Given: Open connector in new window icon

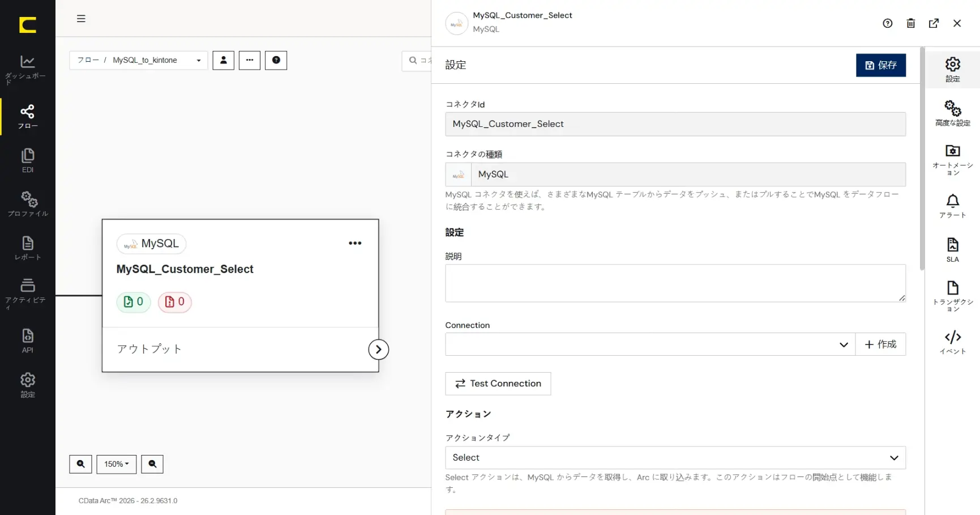Looking at the screenshot, I should pyautogui.click(x=934, y=23).
